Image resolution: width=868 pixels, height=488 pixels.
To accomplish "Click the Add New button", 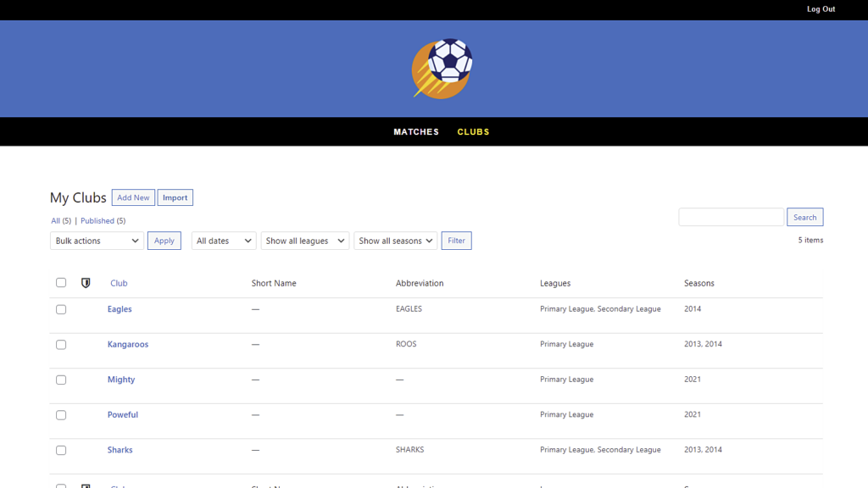I will point(133,197).
